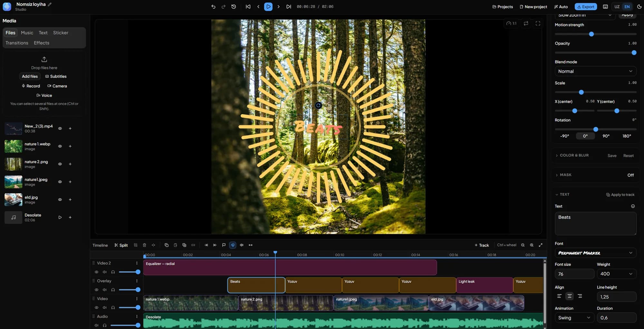Jump to the end of the video
The width and height of the screenshot is (644, 329).
(x=289, y=6)
